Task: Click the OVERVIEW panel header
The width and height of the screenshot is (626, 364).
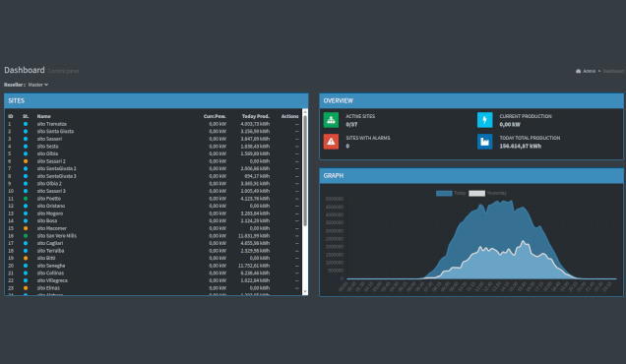Action: 471,101
